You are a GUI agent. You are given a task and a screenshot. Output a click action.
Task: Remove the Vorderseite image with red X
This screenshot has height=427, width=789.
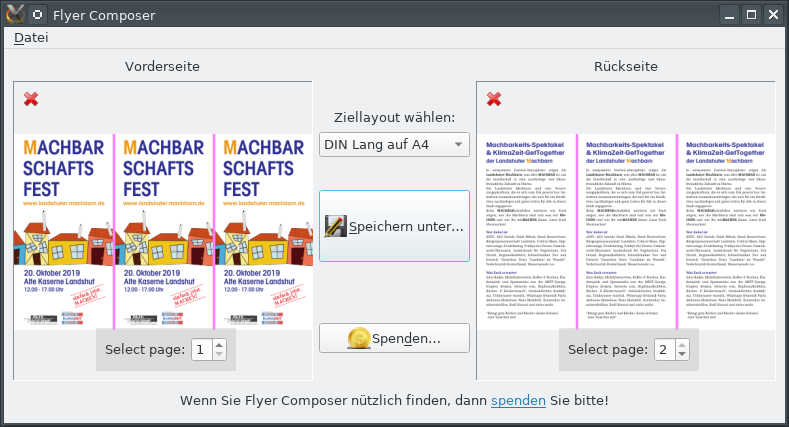pos(31,99)
